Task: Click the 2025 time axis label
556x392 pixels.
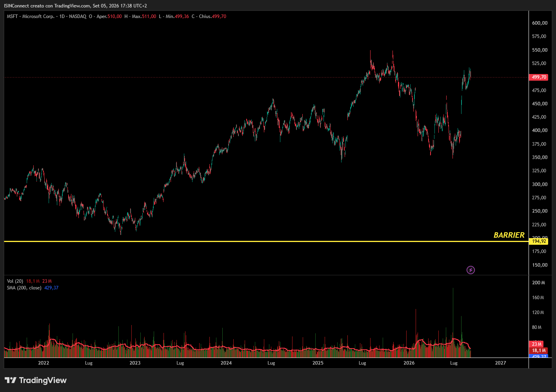Action: click(x=318, y=363)
